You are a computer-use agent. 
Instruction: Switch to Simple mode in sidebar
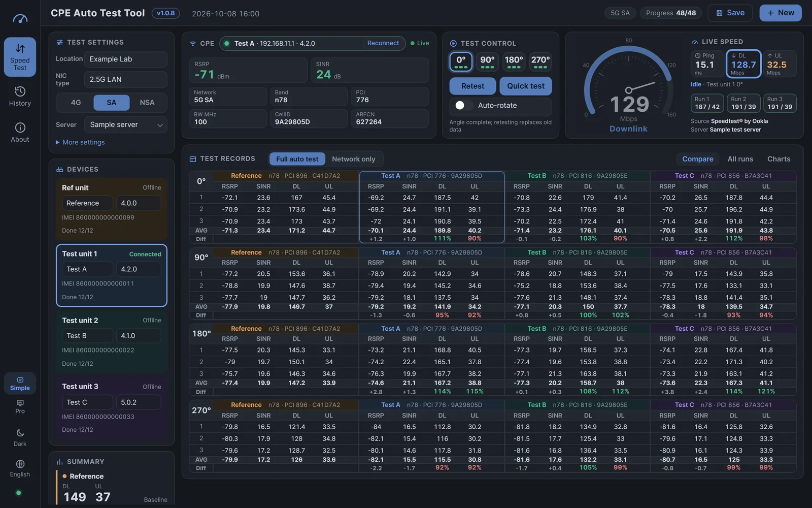click(20, 383)
